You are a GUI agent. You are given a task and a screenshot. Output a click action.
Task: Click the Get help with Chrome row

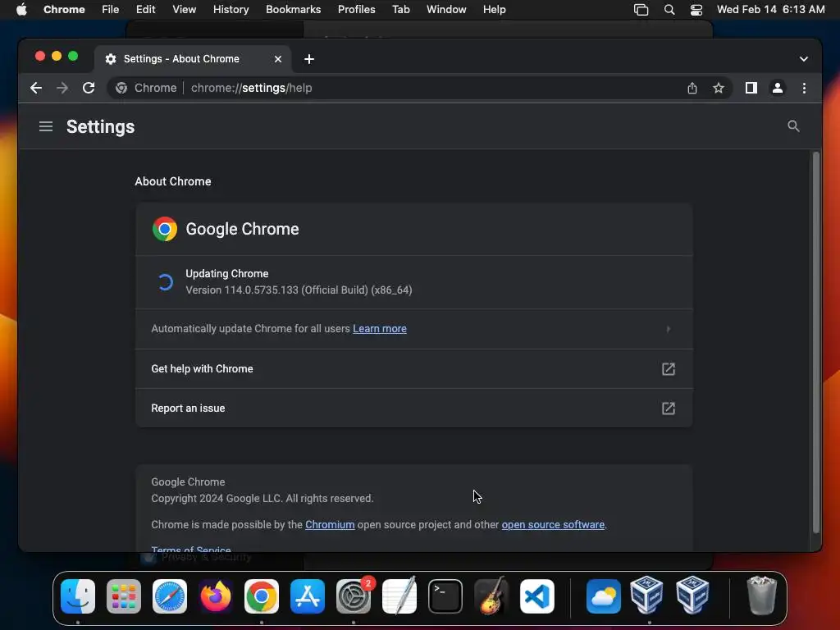[x=413, y=369]
